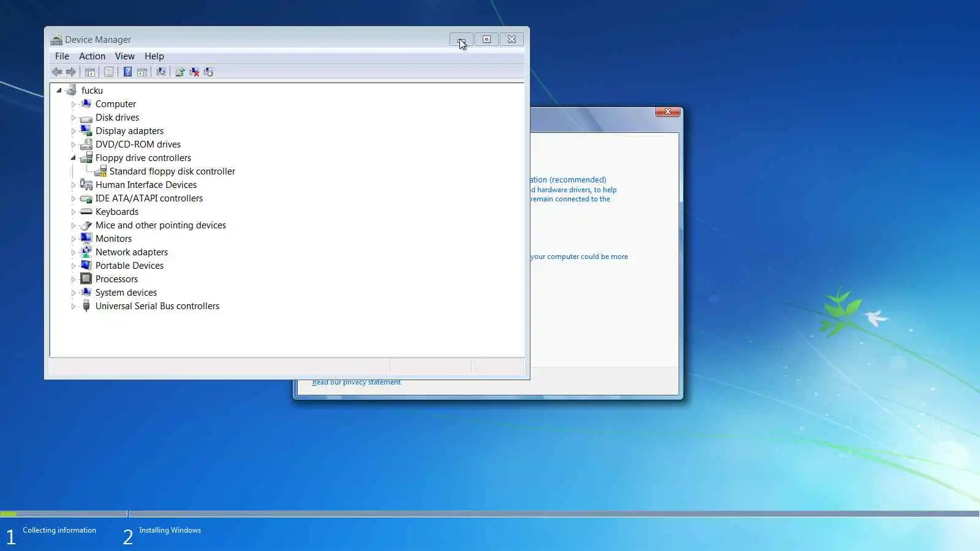The width and height of the screenshot is (980, 551).
Task: Click the blue question mark Help icon
Action: coord(127,72)
